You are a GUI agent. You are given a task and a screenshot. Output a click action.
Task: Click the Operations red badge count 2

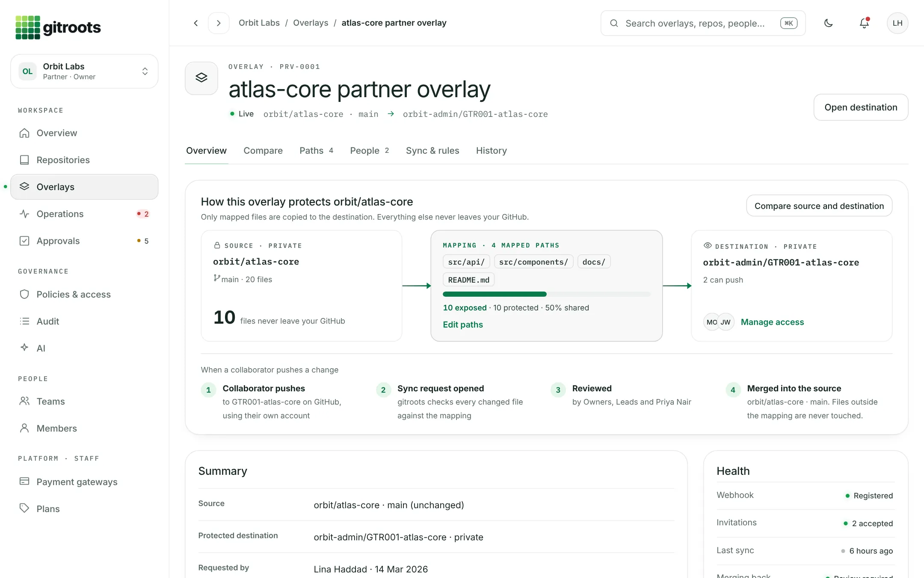[x=143, y=214]
